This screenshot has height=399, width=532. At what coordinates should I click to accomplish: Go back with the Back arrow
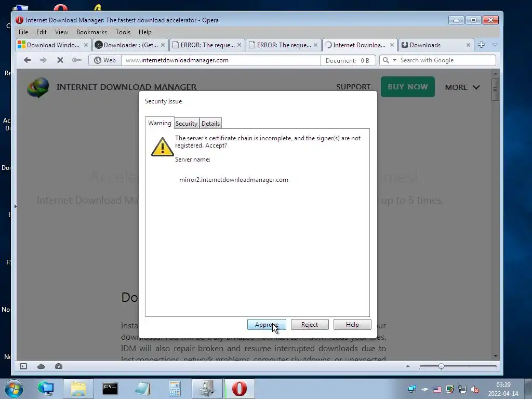pyautogui.click(x=28, y=60)
